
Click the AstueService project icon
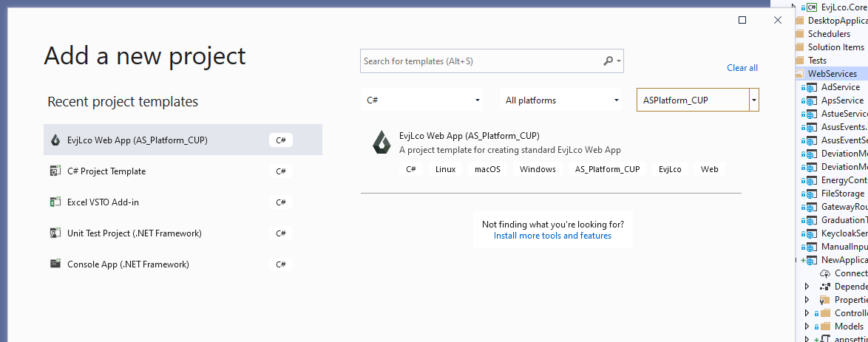(812, 114)
